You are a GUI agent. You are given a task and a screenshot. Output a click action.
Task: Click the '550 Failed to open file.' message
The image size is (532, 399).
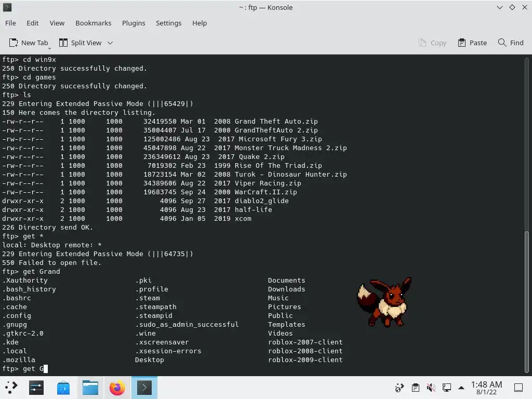[51, 262]
